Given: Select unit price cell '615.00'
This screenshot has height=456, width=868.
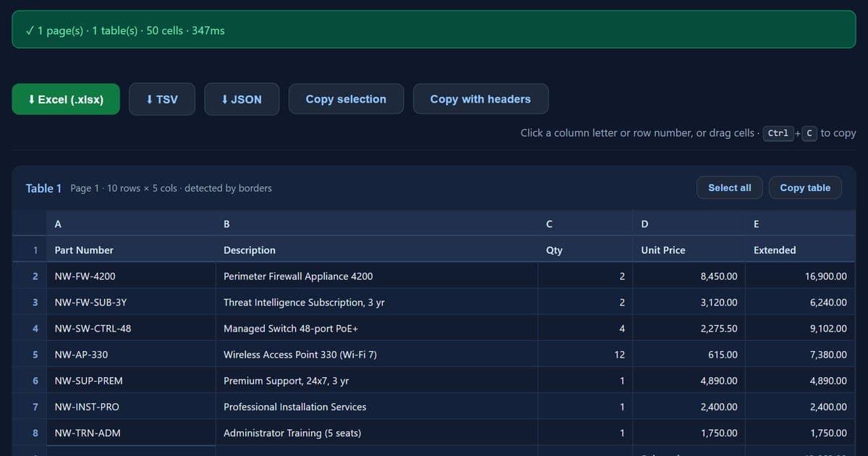Looking at the screenshot, I should point(690,354).
